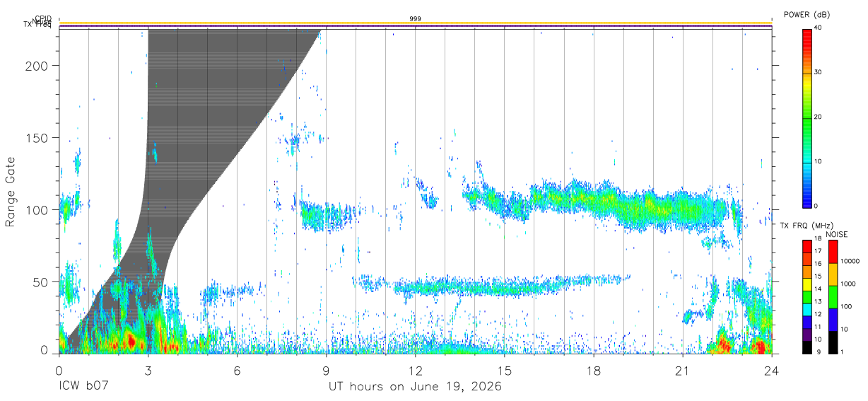Click the TX FRQ (MHz) legend title
The width and height of the screenshot is (868, 401).
point(808,226)
